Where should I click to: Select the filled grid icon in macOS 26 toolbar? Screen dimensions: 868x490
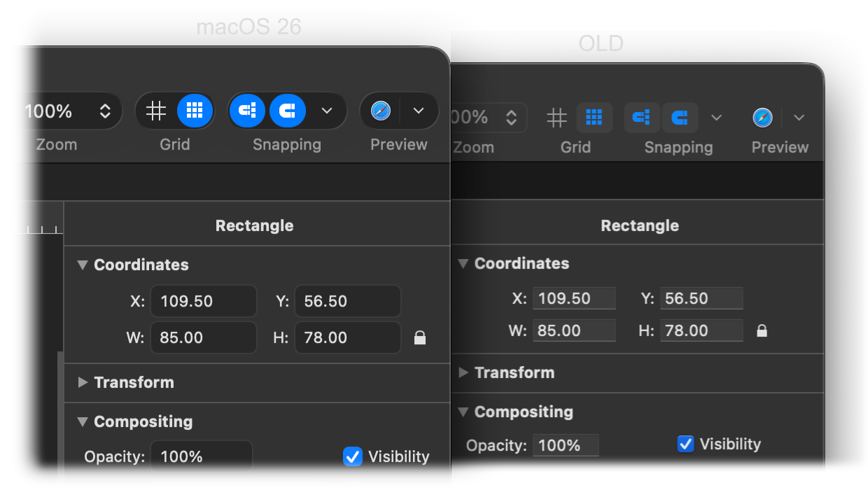(x=195, y=110)
